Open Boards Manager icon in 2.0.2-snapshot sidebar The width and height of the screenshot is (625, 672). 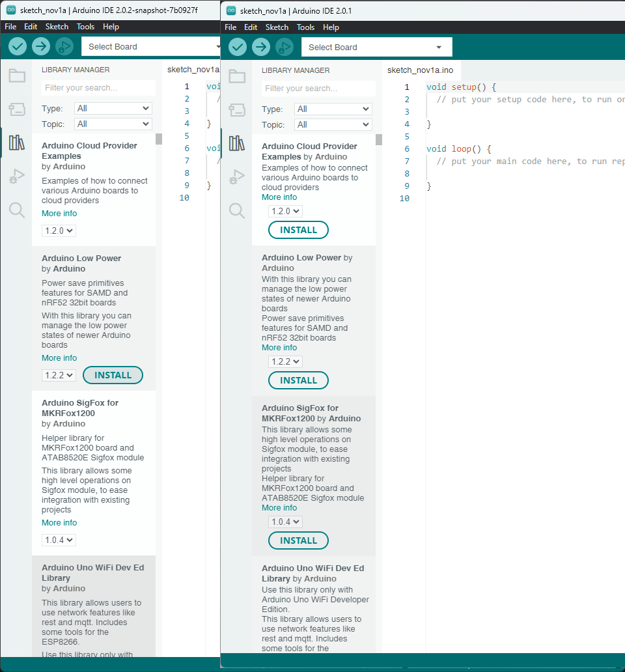coord(17,109)
